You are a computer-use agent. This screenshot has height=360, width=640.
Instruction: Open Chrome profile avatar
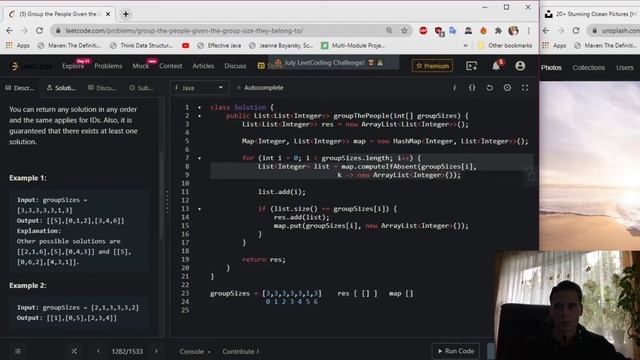pyautogui.click(x=513, y=31)
